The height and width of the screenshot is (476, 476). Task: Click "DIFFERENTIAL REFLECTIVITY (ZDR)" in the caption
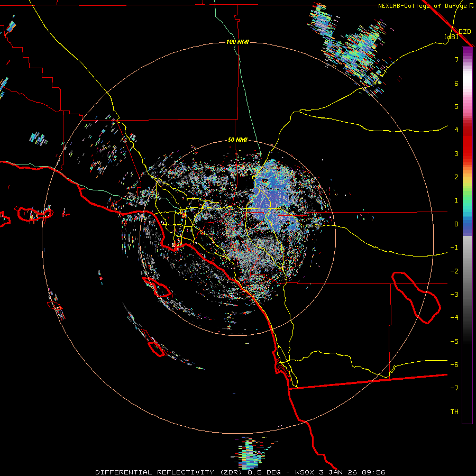(170, 472)
